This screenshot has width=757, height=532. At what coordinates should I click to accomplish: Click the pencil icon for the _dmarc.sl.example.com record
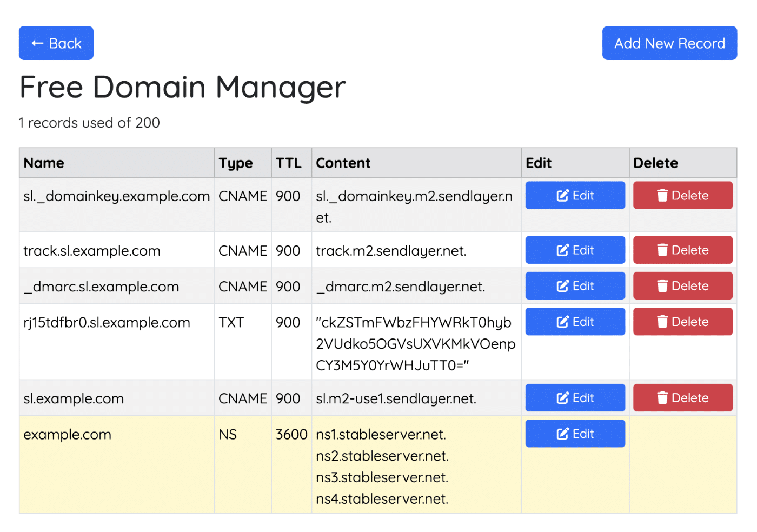(562, 285)
